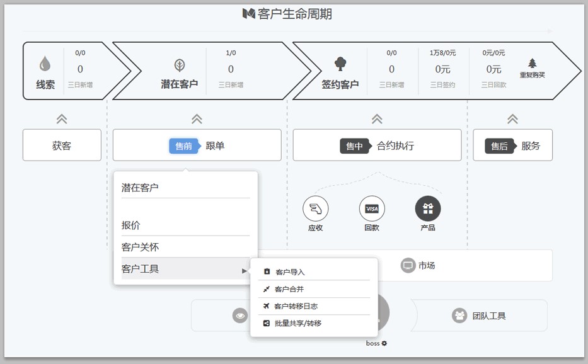Click the 重复购买 tree icon
The width and height of the screenshot is (588, 364).
[x=533, y=63]
